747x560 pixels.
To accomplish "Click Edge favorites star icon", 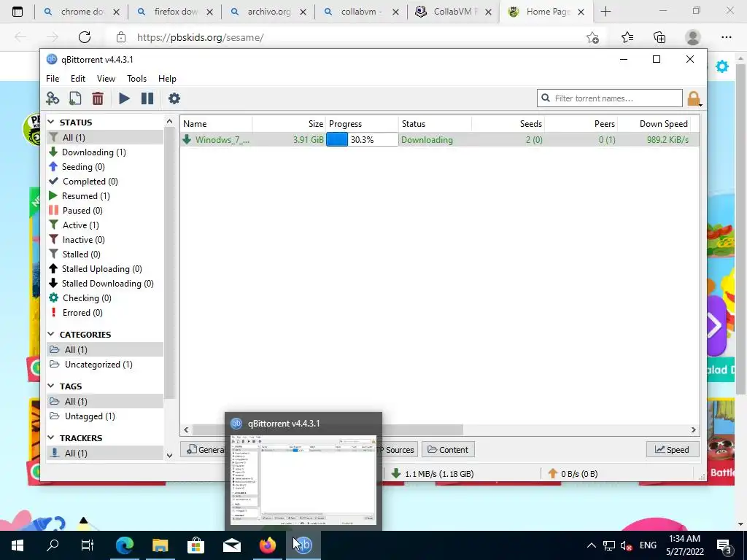I will [627, 37].
